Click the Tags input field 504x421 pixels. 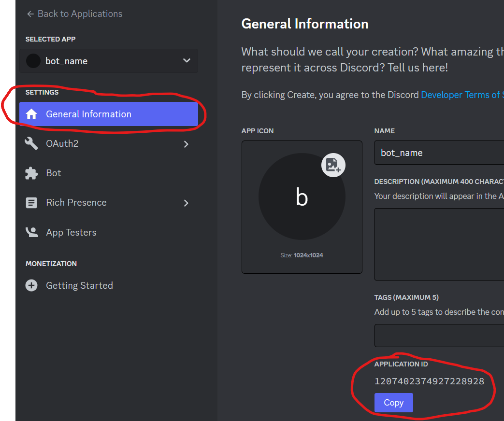(439, 336)
